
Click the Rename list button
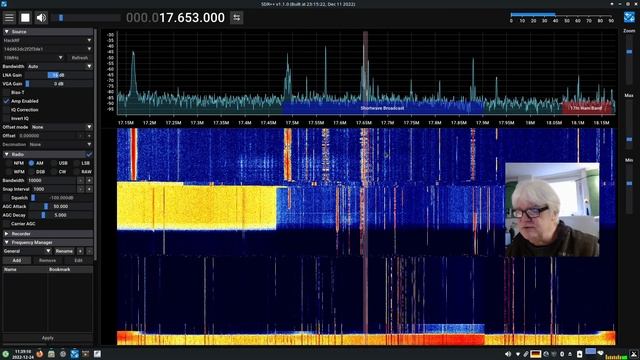click(x=64, y=251)
